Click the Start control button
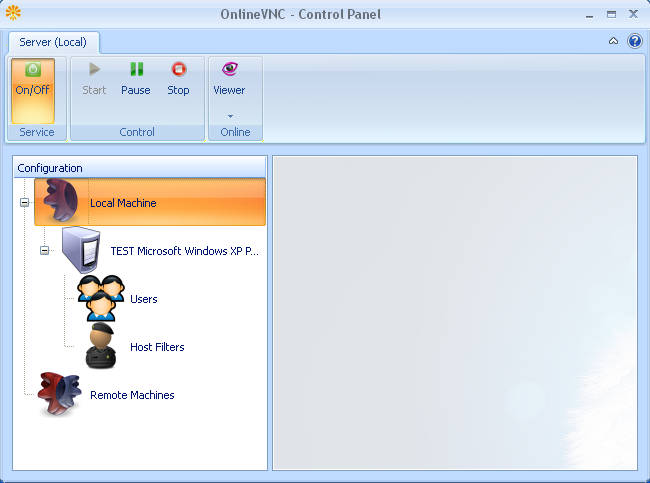 point(94,79)
